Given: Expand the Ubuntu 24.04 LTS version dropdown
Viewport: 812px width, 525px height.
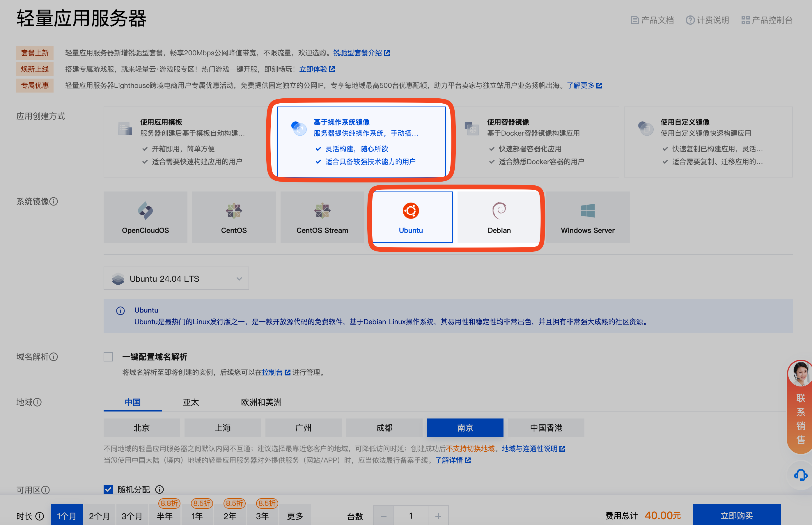Looking at the screenshot, I should [x=176, y=279].
